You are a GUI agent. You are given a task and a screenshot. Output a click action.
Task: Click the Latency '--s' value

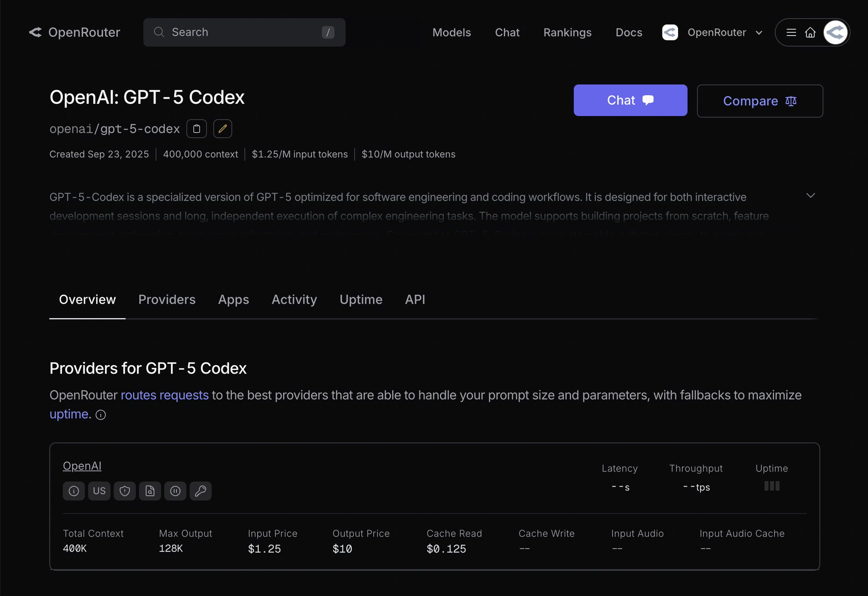click(620, 487)
